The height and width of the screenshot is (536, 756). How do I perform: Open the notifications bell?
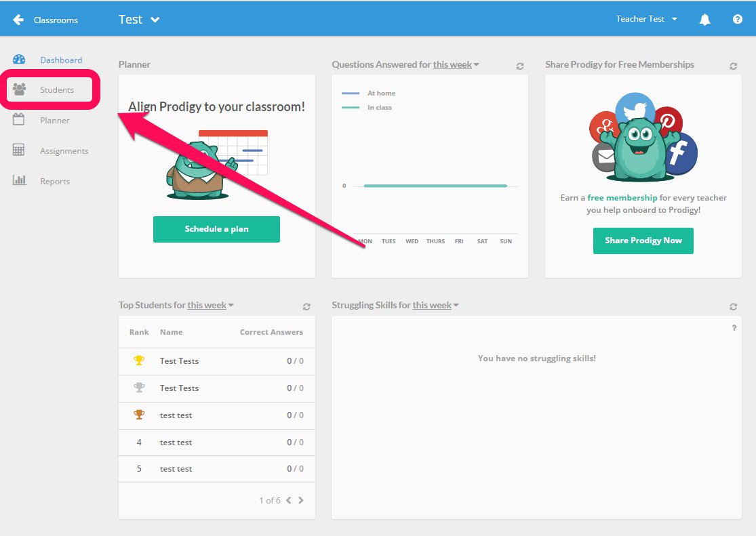pyautogui.click(x=704, y=19)
